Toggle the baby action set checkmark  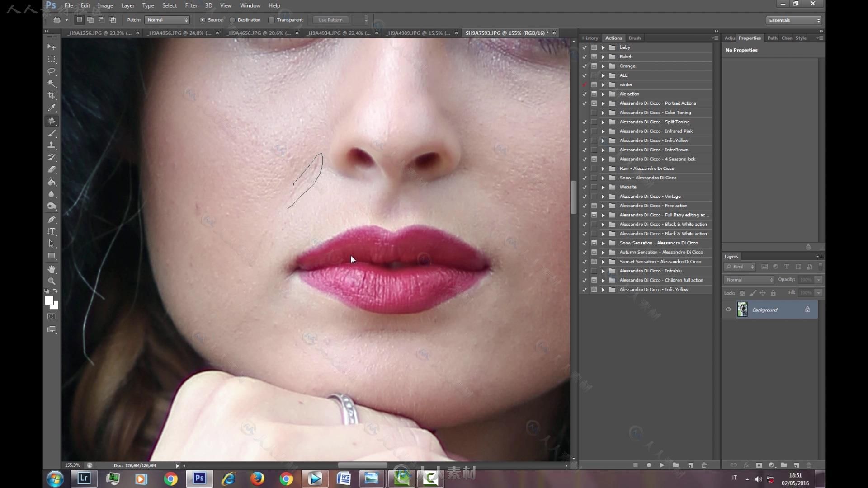click(x=585, y=47)
